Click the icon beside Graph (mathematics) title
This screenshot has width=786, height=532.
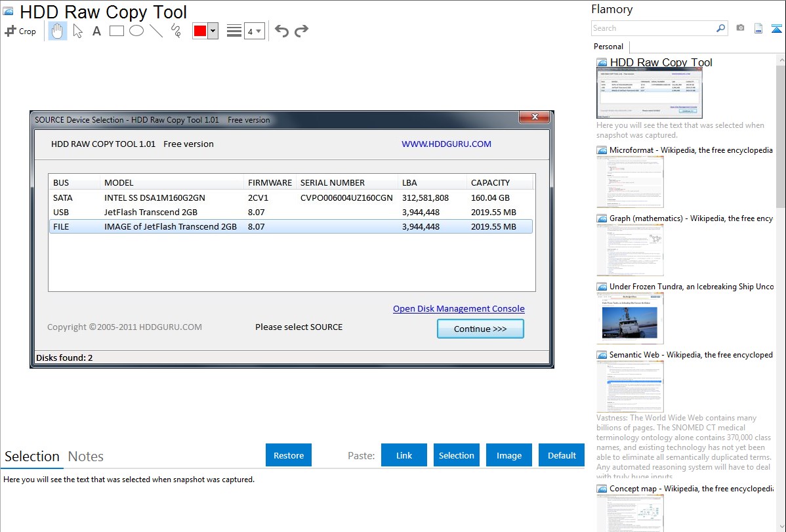coord(602,218)
